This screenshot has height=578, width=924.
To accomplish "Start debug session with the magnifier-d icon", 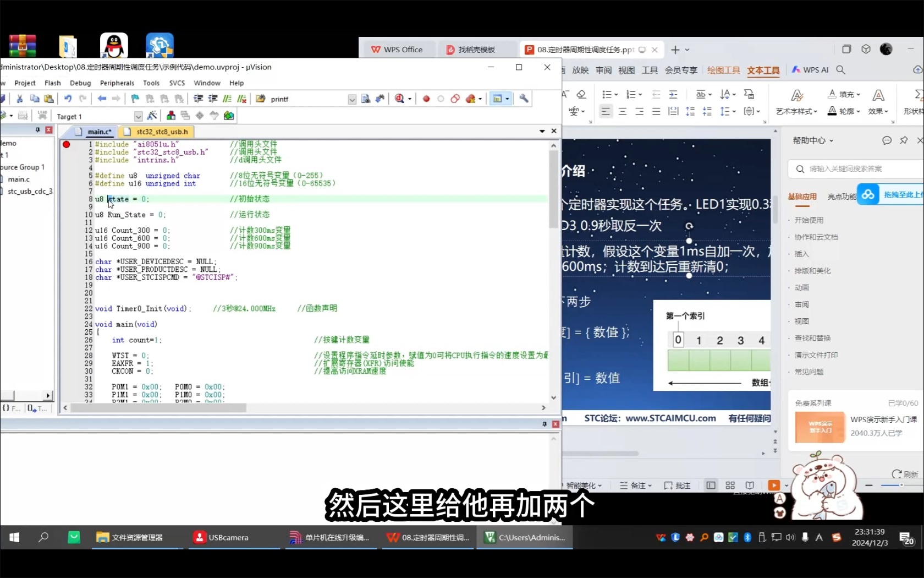I will [400, 99].
